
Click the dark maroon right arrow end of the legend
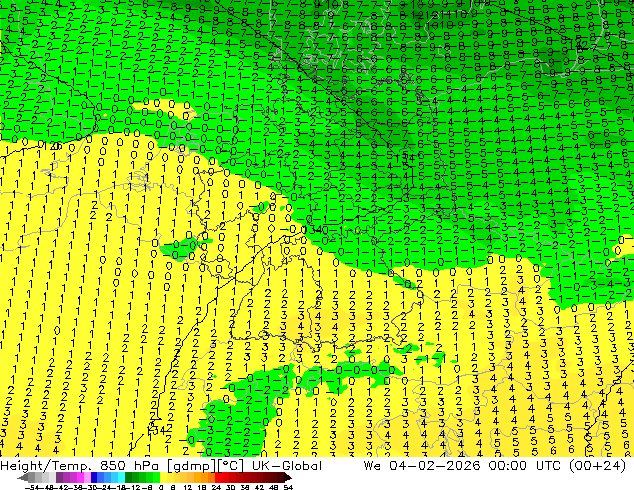[x=288, y=478]
